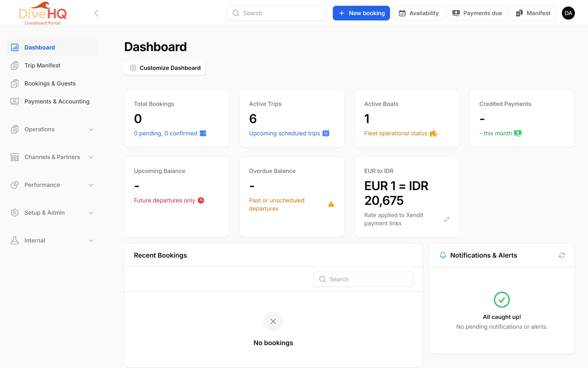588x368 pixels.
Task: Open the Availability calendar button
Action: point(418,13)
